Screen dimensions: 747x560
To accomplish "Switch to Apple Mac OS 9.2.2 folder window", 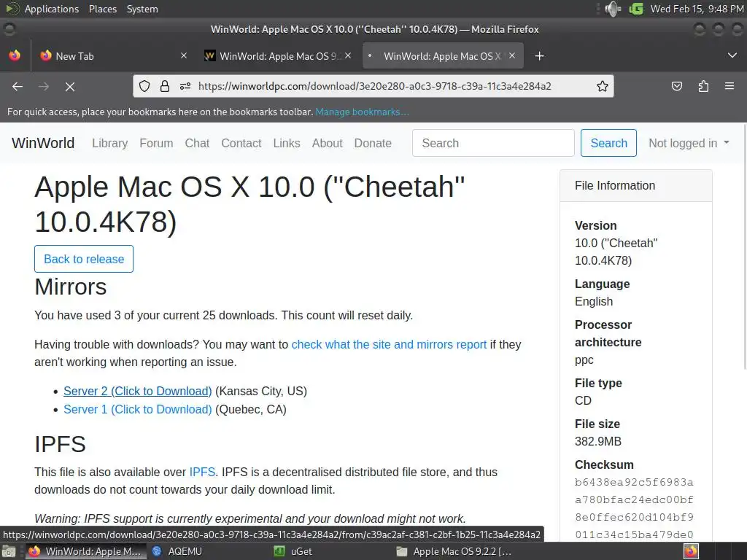I will point(455,551).
